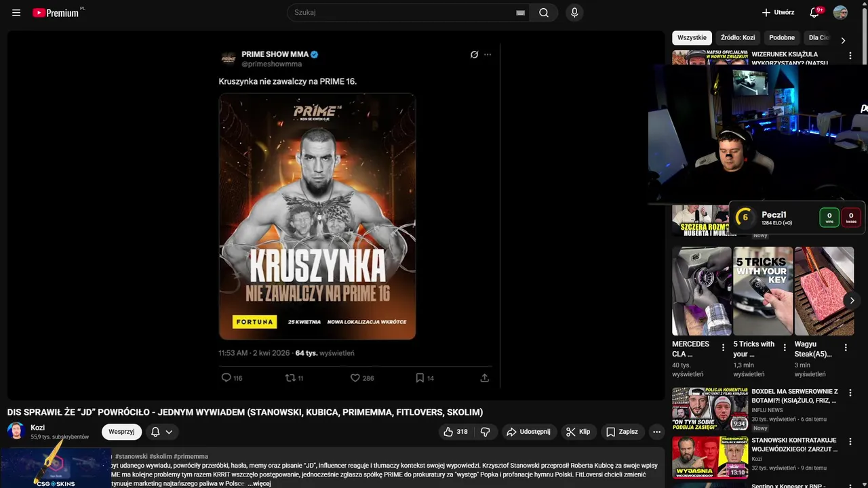Select the Podobne filter chip
This screenshot has width=868, height=488.
tap(782, 38)
